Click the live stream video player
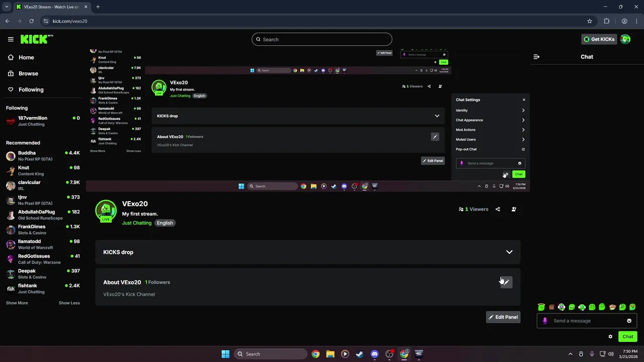Image resolution: width=644 pixels, height=362 pixels. [307, 120]
